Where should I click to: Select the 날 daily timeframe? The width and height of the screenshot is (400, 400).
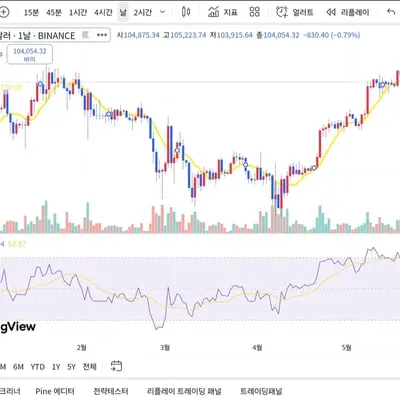[123, 13]
